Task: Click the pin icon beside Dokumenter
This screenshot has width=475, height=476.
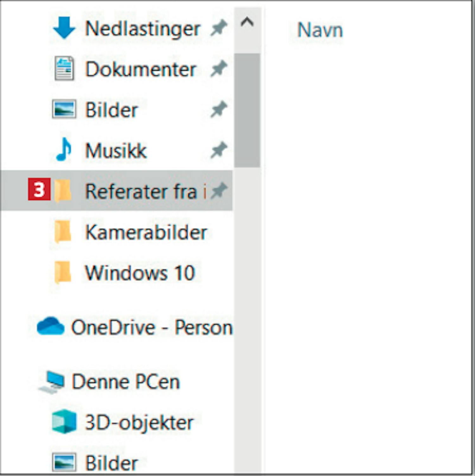Action: tap(218, 68)
